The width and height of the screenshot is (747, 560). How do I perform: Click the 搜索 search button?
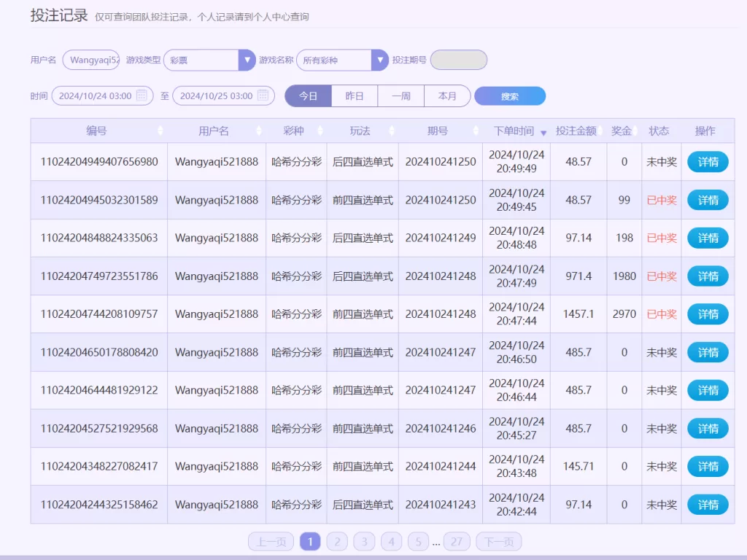click(510, 96)
